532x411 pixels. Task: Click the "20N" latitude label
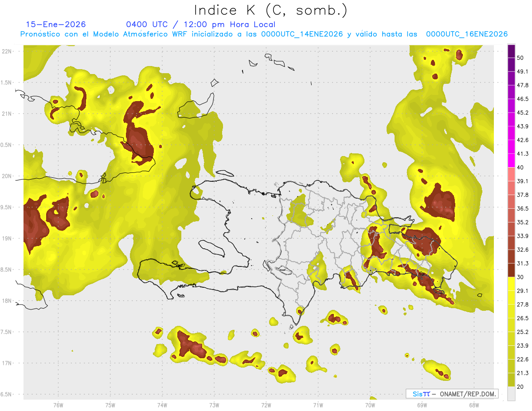pos(7,176)
